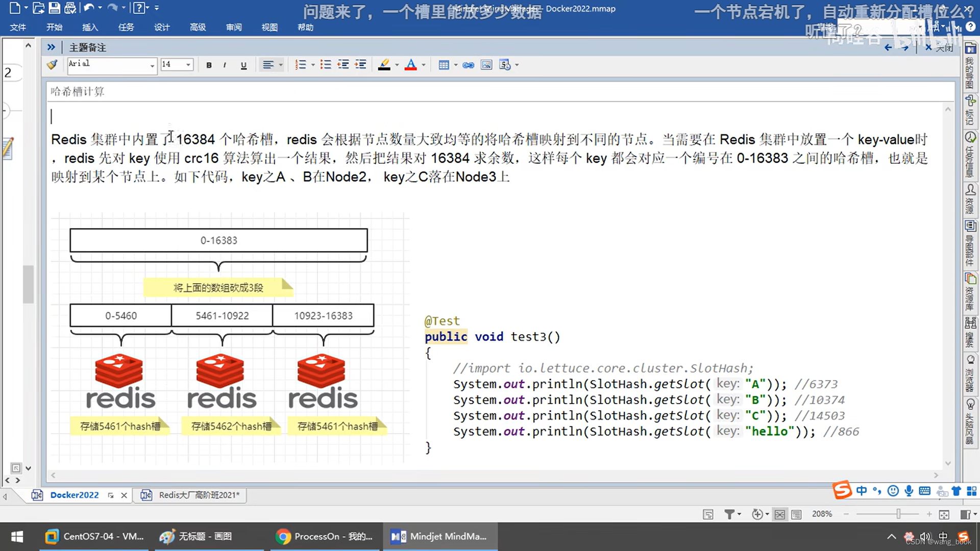Click the filter icon in status bar
The height and width of the screenshot is (551, 980).
(729, 514)
